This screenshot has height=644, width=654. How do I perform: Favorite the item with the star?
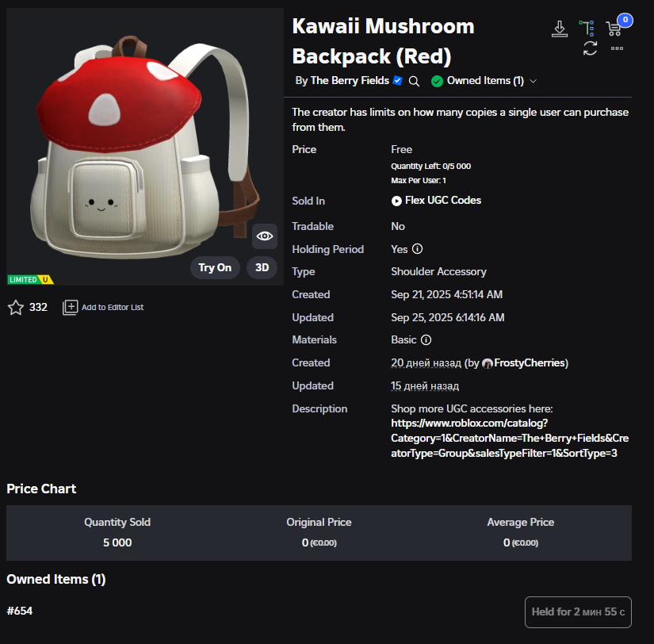tap(16, 308)
